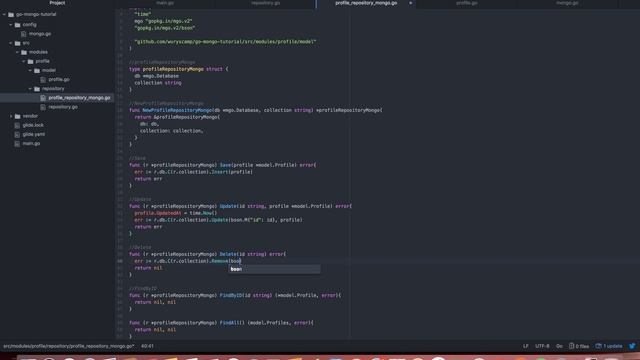Open the profile folder label in the tree

(x=42, y=61)
